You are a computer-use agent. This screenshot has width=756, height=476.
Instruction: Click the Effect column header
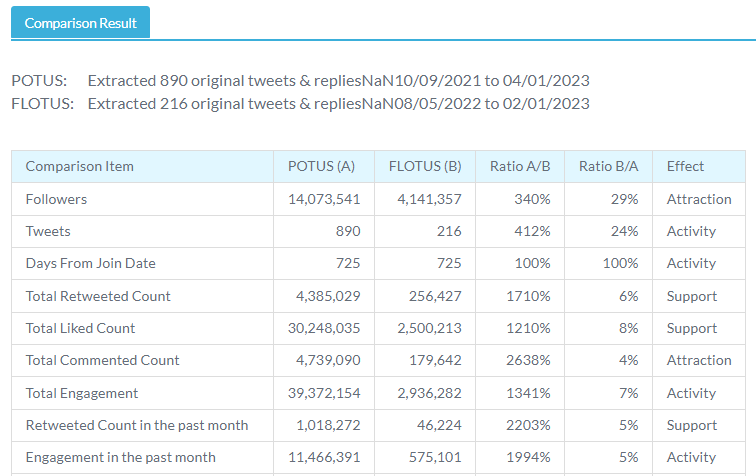(699, 166)
